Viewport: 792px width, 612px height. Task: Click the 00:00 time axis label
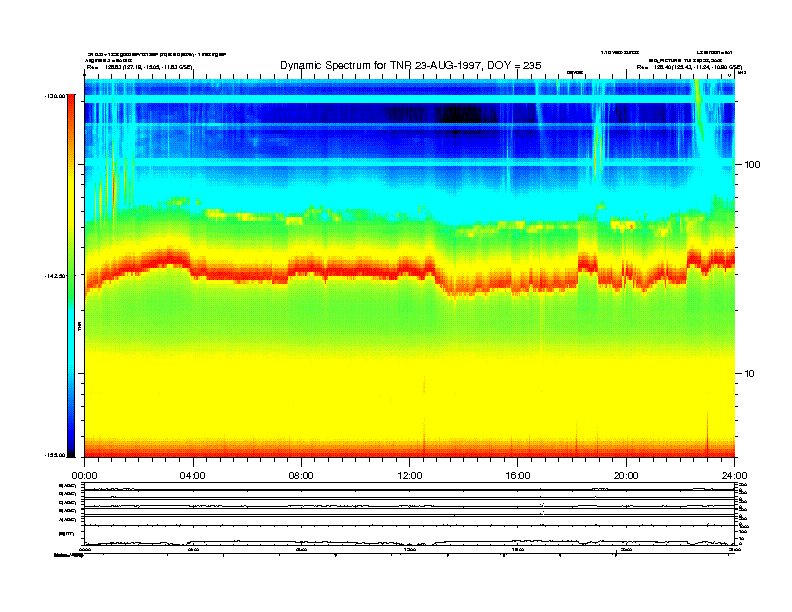(84, 476)
